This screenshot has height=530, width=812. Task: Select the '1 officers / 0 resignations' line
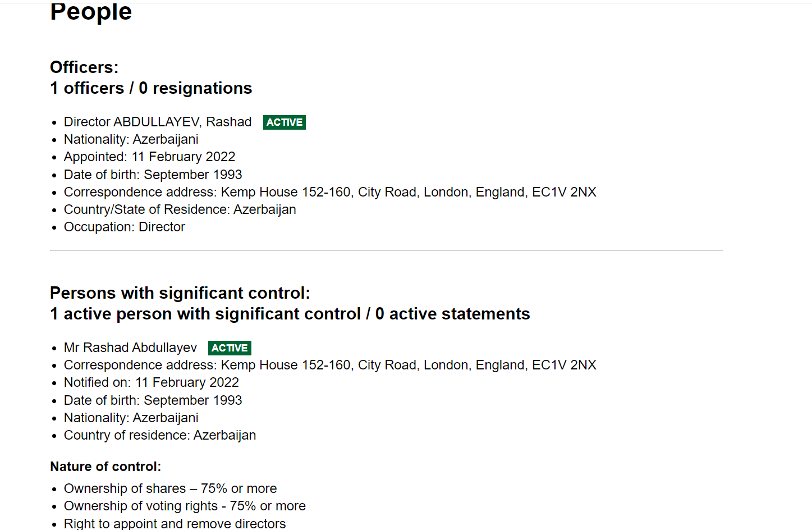click(151, 88)
